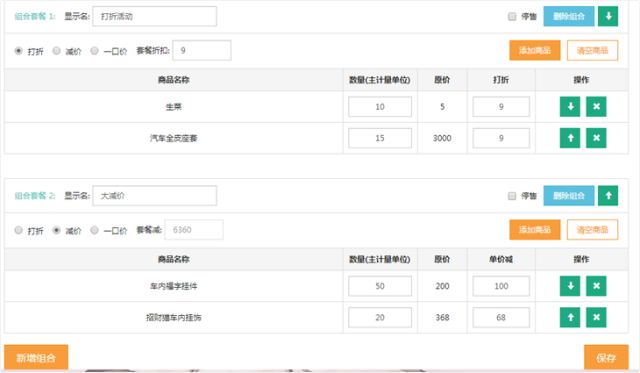Click 清空商品 in combo package 2
Image resolution: width=640 pixels, height=373 pixels.
(592, 229)
